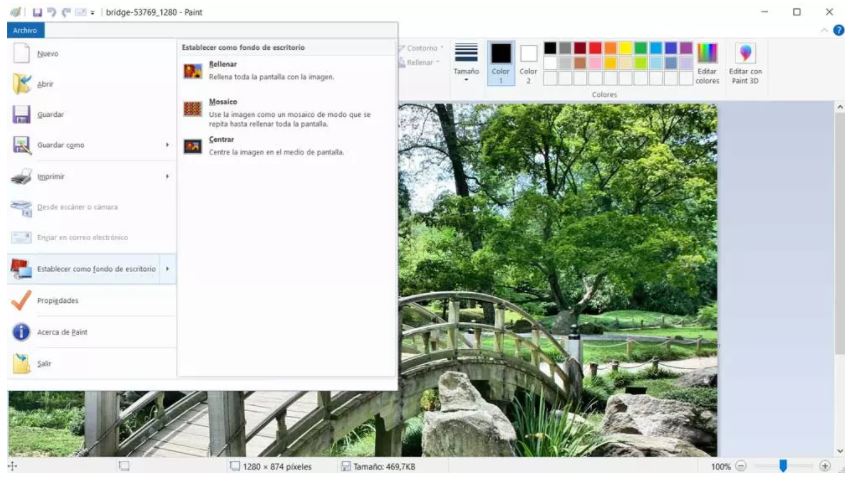
Task: Pick the green palette swatch
Action: point(641,48)
